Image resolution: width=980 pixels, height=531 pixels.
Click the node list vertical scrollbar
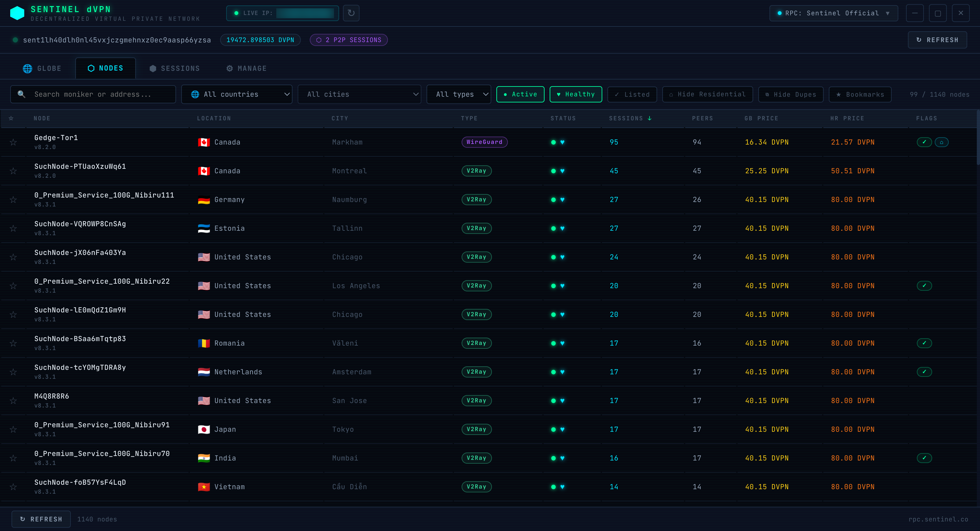[978, 138]
